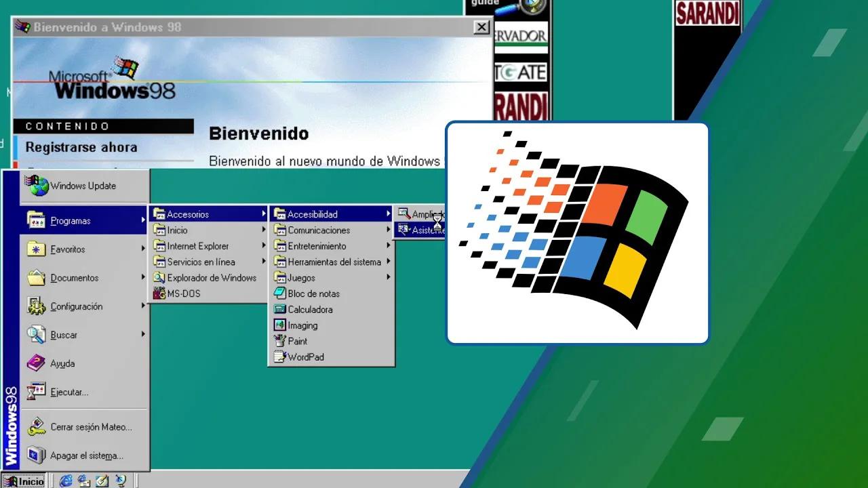The image size is (868, 488).
Task: Open the Entretenimiento submenu
Action: (x=332, y=246)
